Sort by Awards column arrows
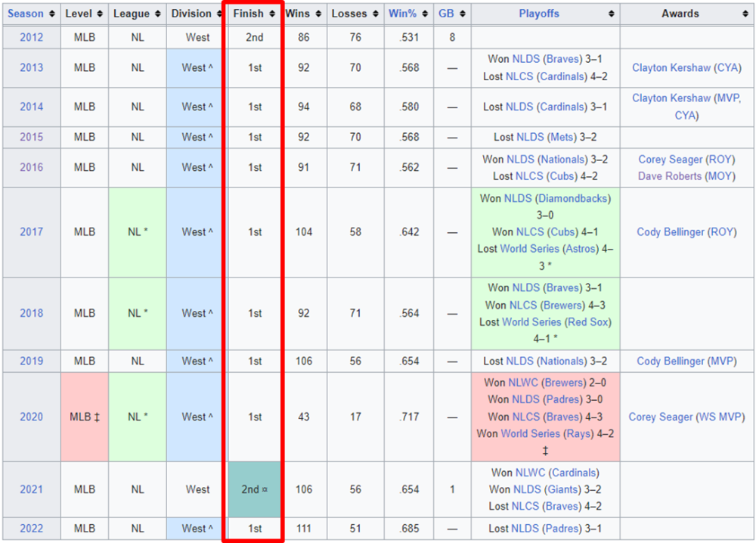The width and height of the screenshot is (756, 543). click(745, 14)
